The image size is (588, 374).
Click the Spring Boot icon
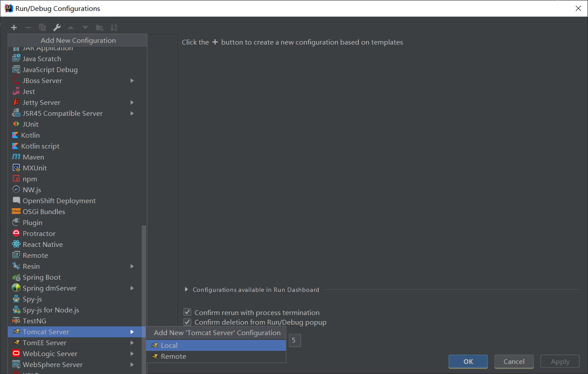pyautogui.click(x=16, y=277)
